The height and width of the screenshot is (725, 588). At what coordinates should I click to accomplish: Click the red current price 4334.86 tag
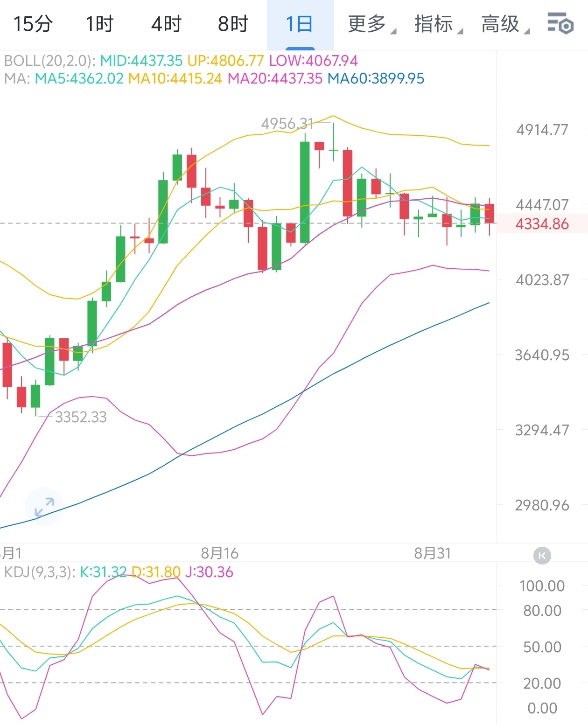click(542, 224)
